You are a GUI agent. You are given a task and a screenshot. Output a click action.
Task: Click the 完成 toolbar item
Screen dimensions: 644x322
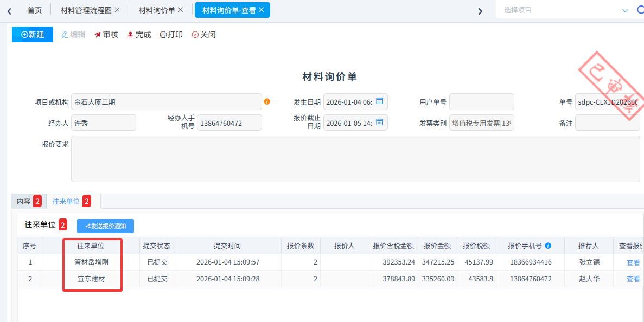[x=139, y=35]
